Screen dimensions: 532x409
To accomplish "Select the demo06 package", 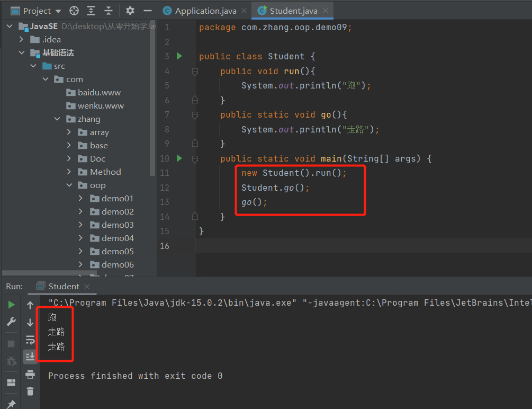I will 112,264.
